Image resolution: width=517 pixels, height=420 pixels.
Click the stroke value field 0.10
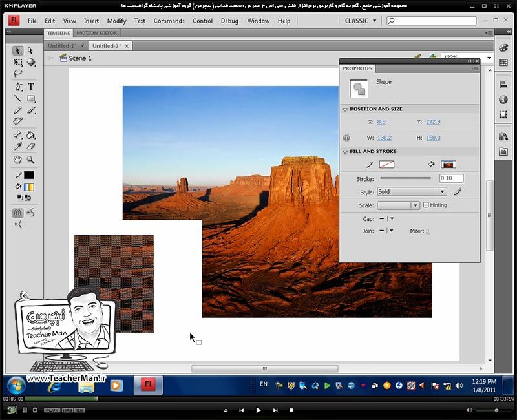click(451, 178)
